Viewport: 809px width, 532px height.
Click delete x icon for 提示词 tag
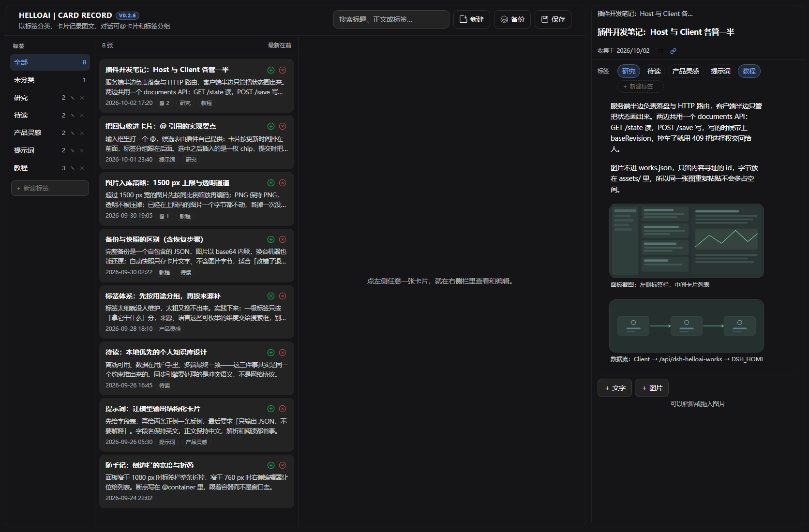coord(82,150)
